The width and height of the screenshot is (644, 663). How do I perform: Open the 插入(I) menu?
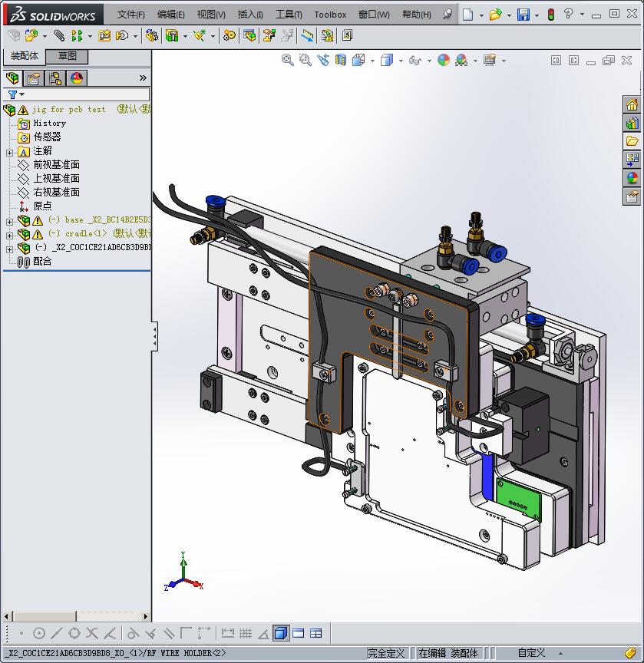(x=250, y=15)
